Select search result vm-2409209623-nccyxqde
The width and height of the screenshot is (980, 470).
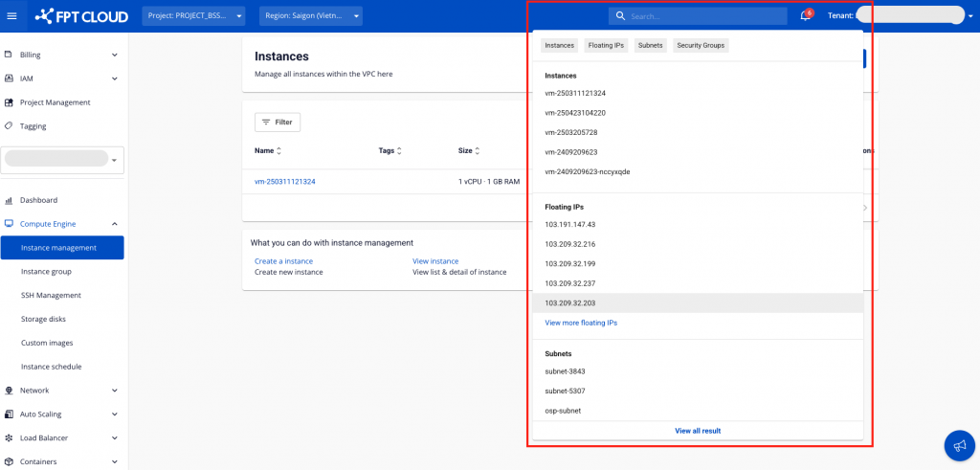(698, 172)
